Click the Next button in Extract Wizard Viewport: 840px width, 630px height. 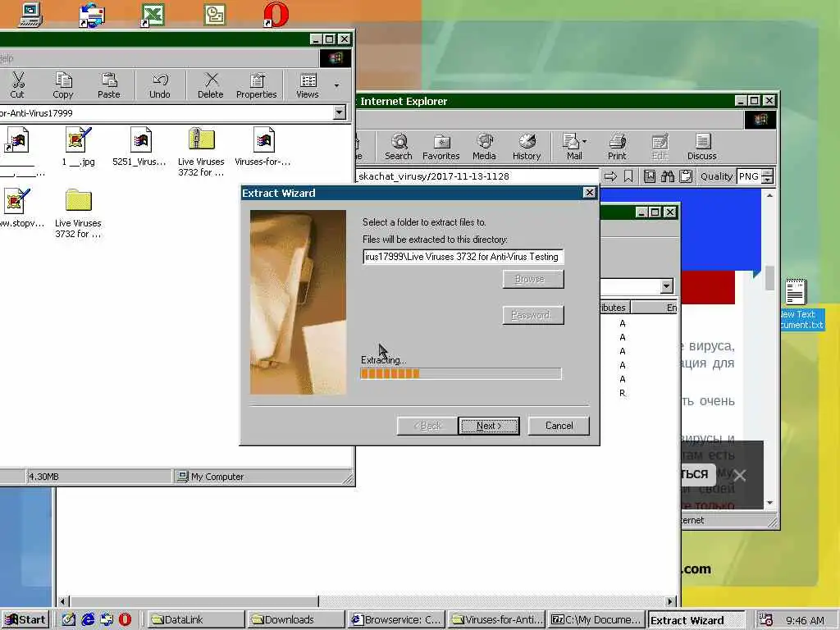tap(489, 426)
